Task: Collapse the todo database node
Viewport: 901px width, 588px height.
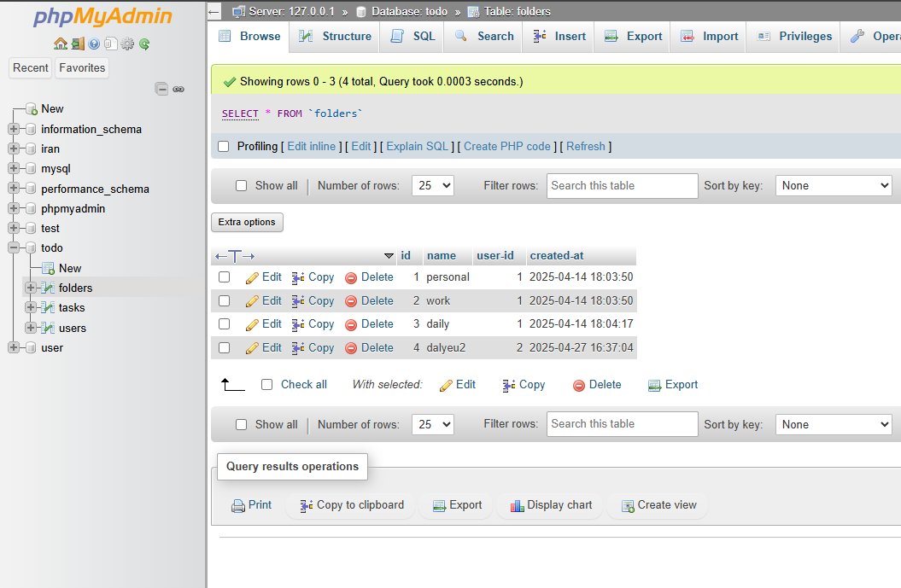Action: (13, 247)
